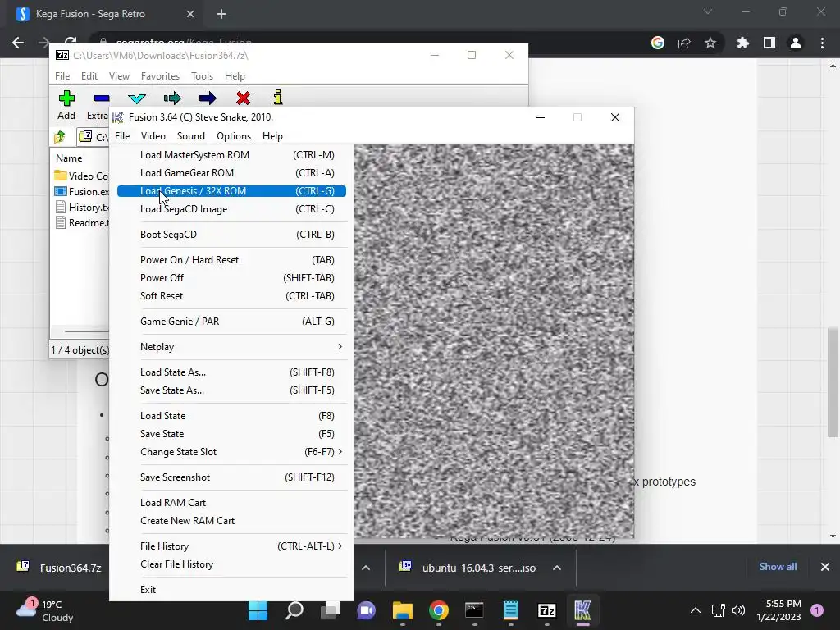Close the Chrome downloads bar
This screenshot has width=840, height=630.
(825, 567)
